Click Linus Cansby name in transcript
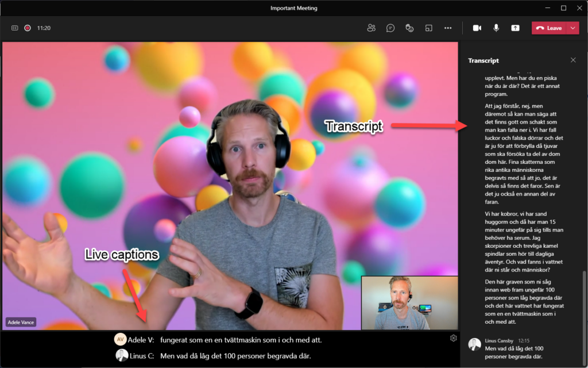 [499, 340]
